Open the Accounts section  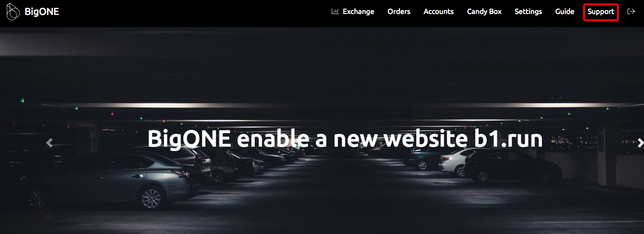pyautogui.click(x=439, y=12)
